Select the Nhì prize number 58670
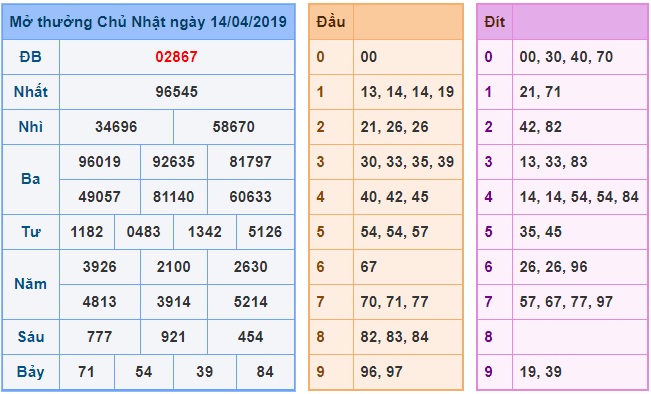This screenshot has height=394, width=651. point(233,127)
